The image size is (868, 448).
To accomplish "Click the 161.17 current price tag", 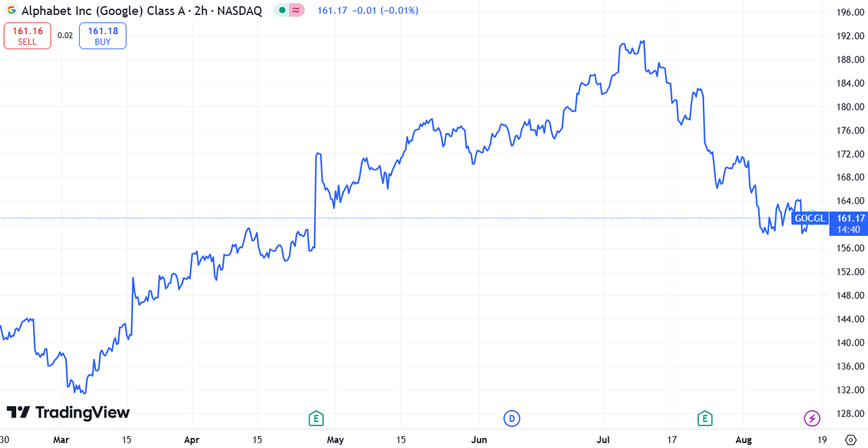I will 850,219.
